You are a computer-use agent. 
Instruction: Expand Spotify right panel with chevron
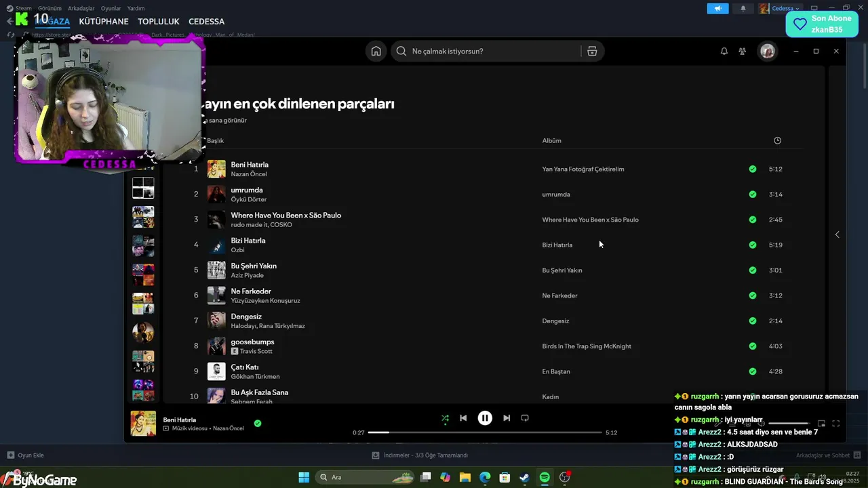tap(837, 235)
